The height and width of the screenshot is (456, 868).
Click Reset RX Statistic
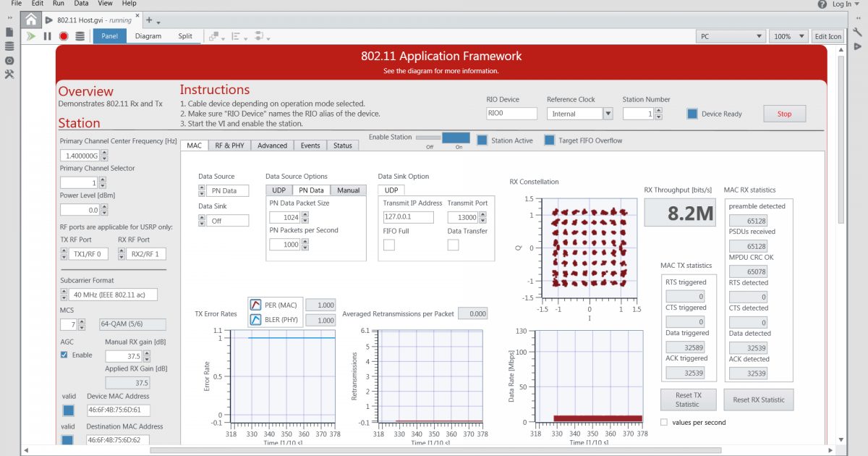tap(759, 400)
